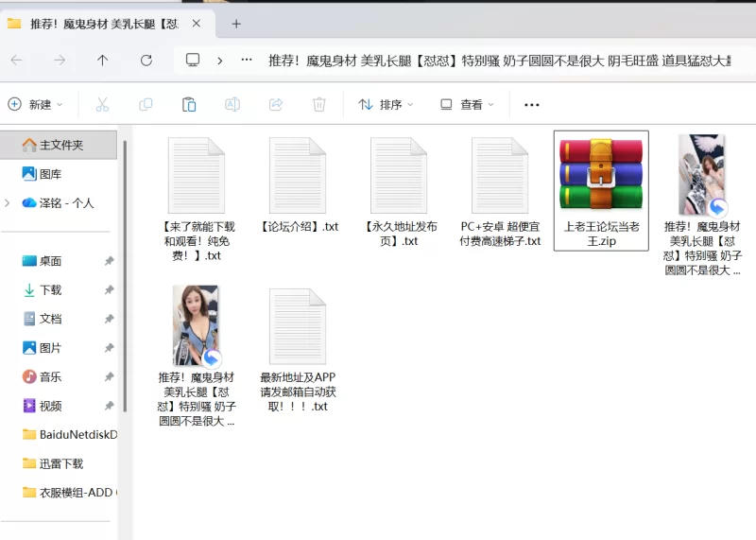Select the WinRAR zip archive file
The width and height of the screenshot is (756, 540).
point(601,189)
